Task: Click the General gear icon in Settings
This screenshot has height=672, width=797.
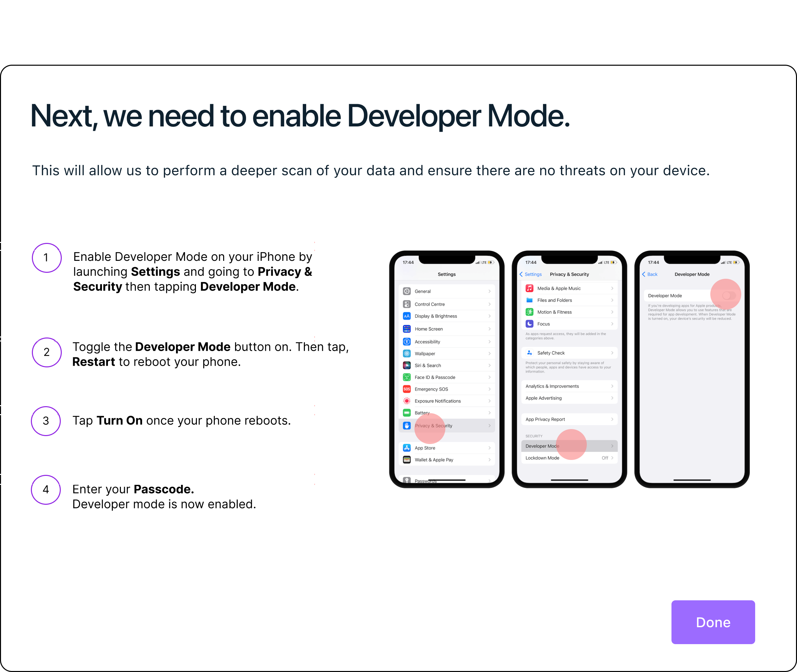Action: [407, 291]
